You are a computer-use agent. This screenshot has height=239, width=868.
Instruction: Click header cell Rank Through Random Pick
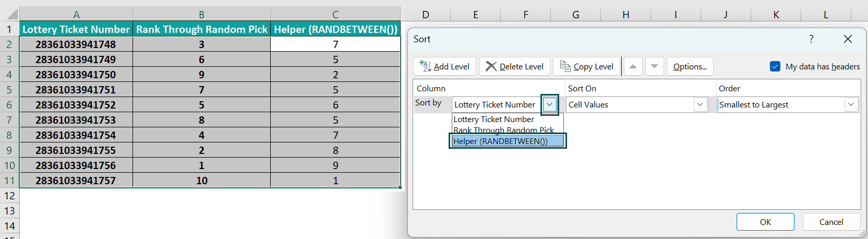point(201,29)
